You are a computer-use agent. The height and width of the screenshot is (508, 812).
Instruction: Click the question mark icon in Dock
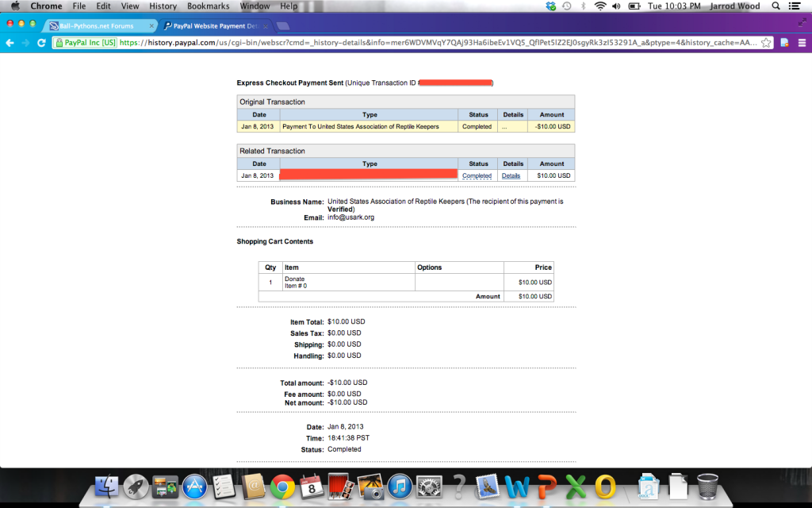click(x=458, y=487)
